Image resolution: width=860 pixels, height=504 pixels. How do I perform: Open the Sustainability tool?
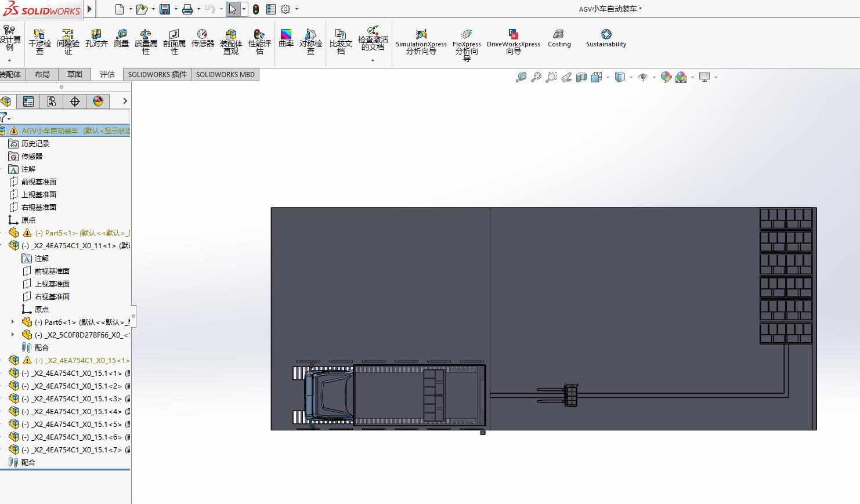tap(606, 39)
